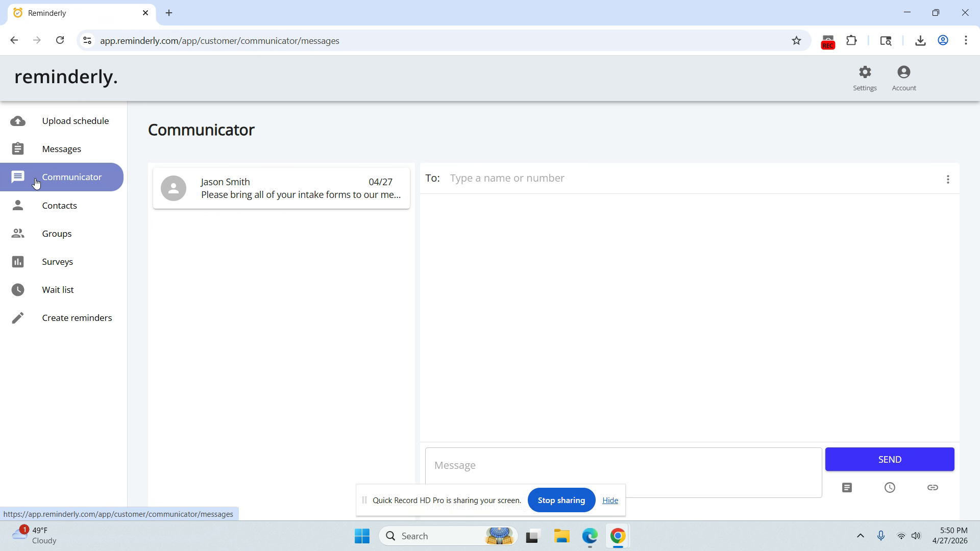Open the Windows Start menu
Viewport: 980px width, 551px height.
[x=362, y=536]
